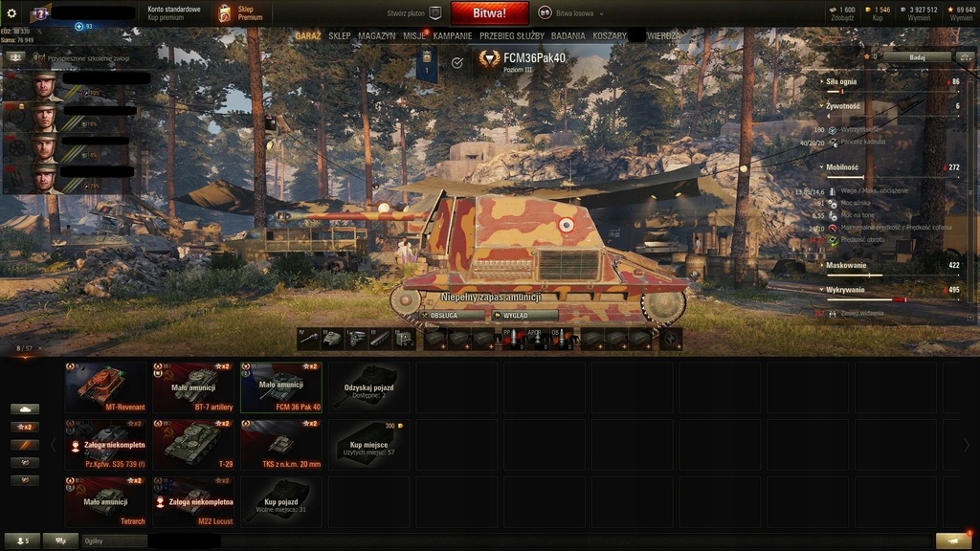
Task: Select the MT-Revenant tank thumbnail
Action: 105,387
